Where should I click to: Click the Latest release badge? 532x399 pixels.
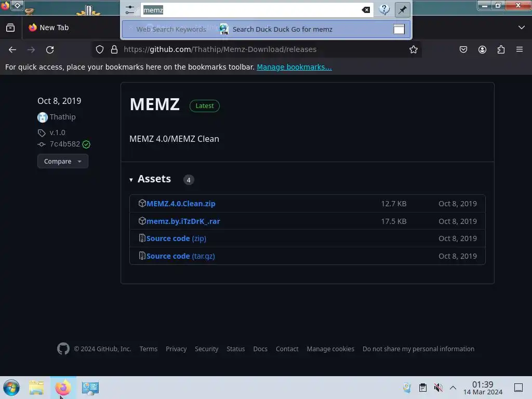pyautogui.click(x=205, y=106)
